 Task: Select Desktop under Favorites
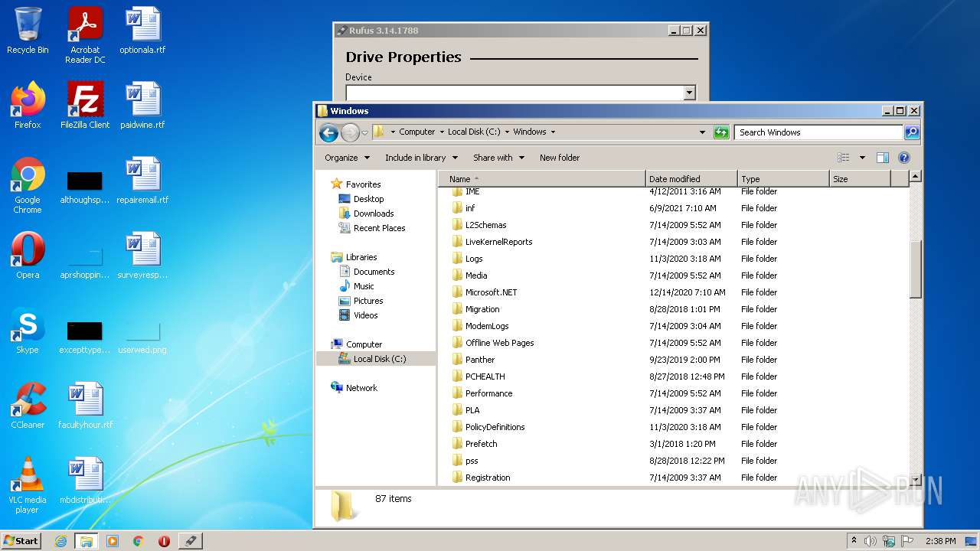click(x=368, y=199)
